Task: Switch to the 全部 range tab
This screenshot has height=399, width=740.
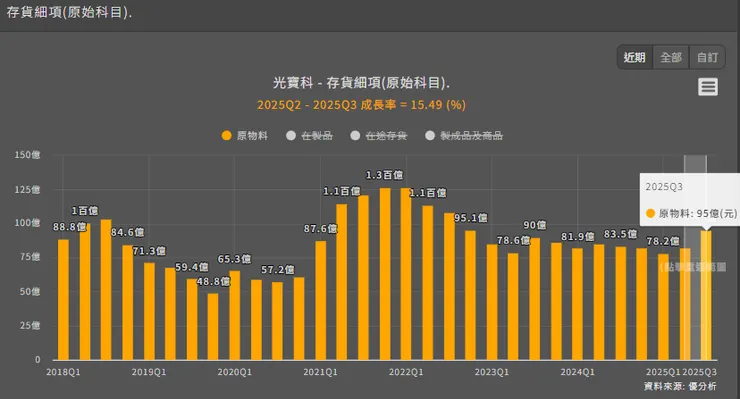Action: (671, 58)
